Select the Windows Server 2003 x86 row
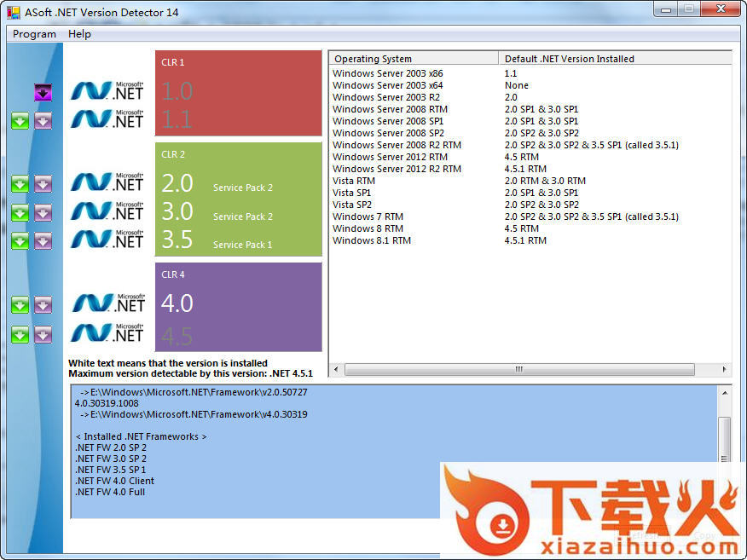The height and width of the screenshot is (560, 747). (530, 73)
